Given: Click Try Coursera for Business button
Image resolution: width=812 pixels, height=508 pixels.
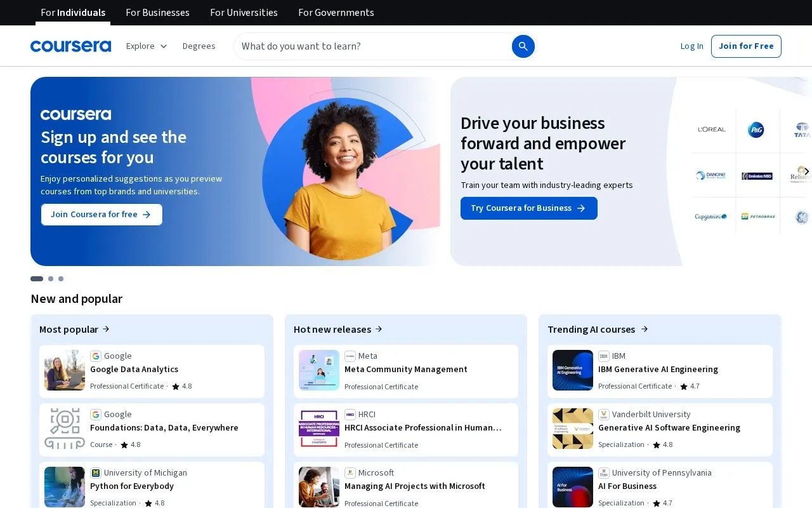Looking at the screenshot, I should (x=528, y=208).
